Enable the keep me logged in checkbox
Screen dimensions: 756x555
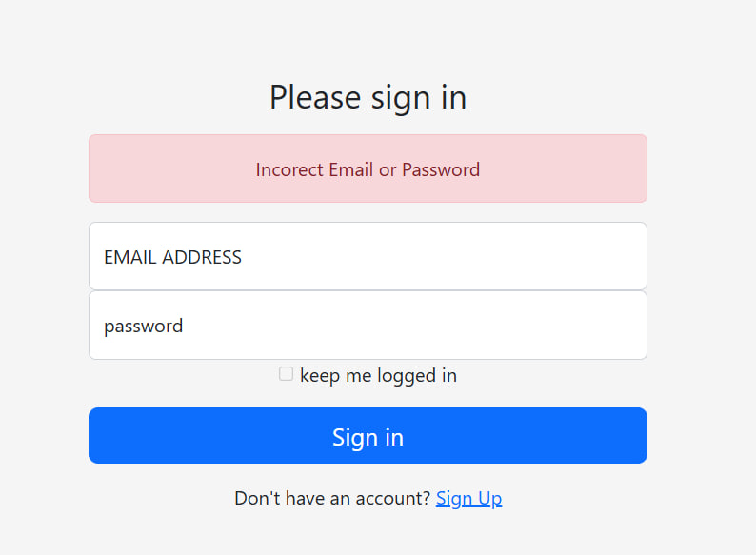286,374
